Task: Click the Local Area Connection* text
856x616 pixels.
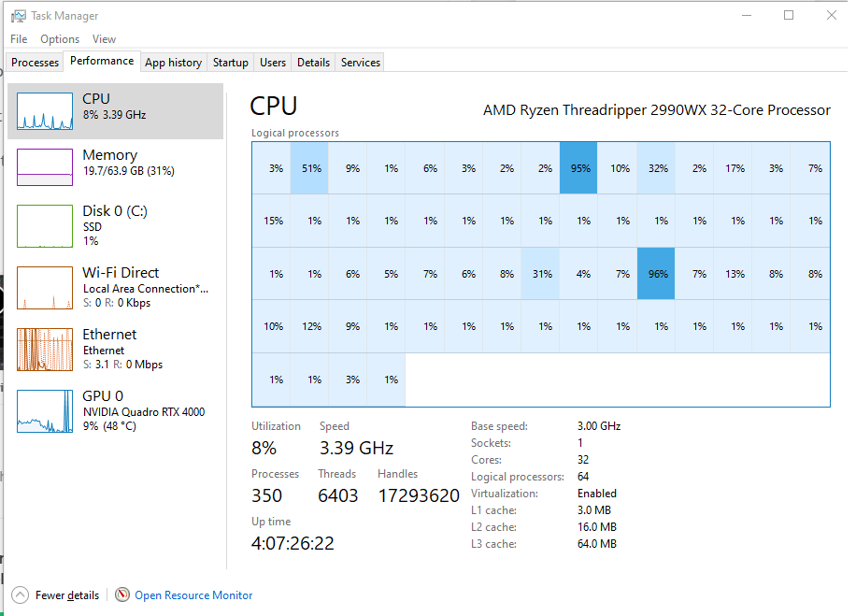Action: point(146,288)
